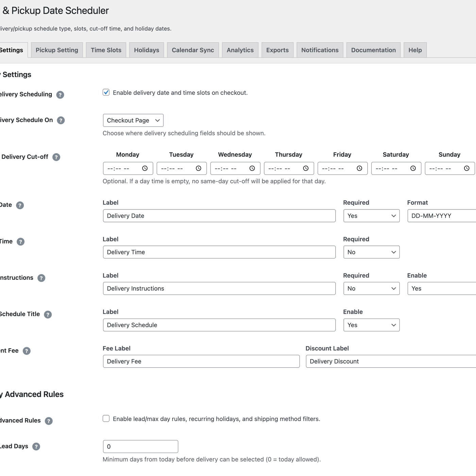Image resolution: width=476 pixels, height=476 pixels.
Task: Open DD-MM-YYYY date format dropdown
Action: tap(442, 216)
